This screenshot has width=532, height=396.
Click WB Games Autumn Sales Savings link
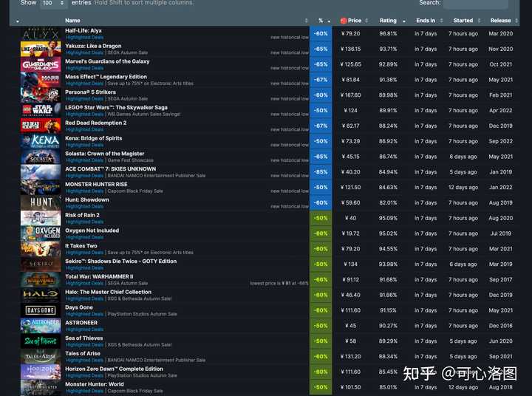click(x=144, y=114)
